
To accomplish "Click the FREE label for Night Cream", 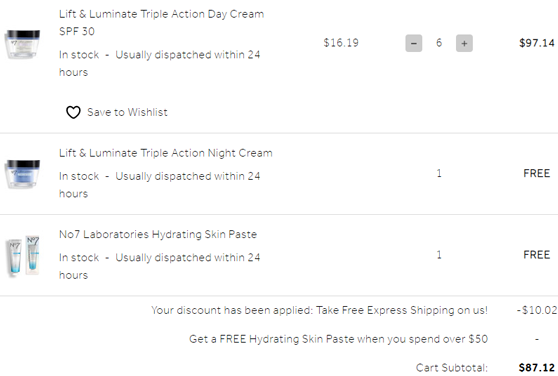I will point(537,174).
